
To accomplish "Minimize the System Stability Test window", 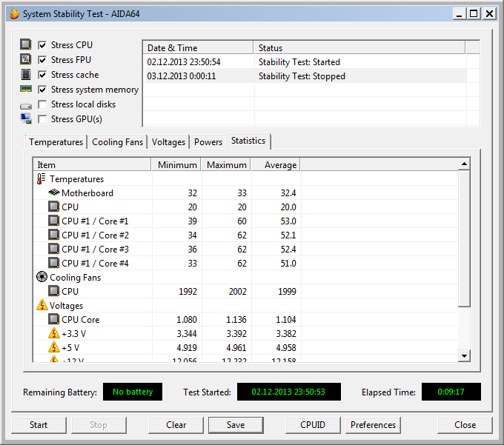I will pos(460,13).
